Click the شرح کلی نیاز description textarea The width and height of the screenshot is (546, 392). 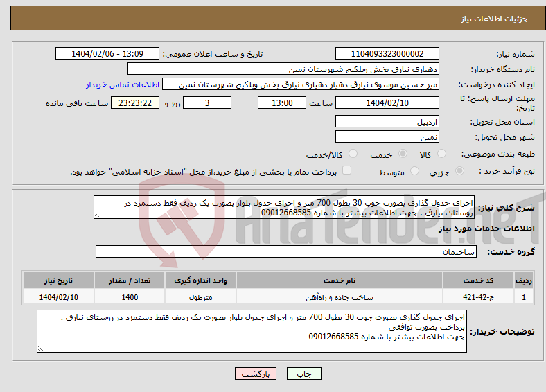284,207
